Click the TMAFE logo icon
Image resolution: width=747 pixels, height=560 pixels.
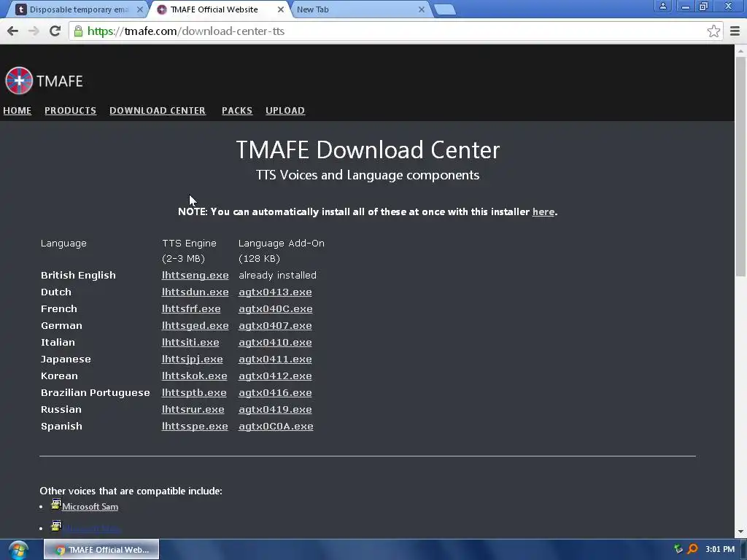tap(19, 80)
